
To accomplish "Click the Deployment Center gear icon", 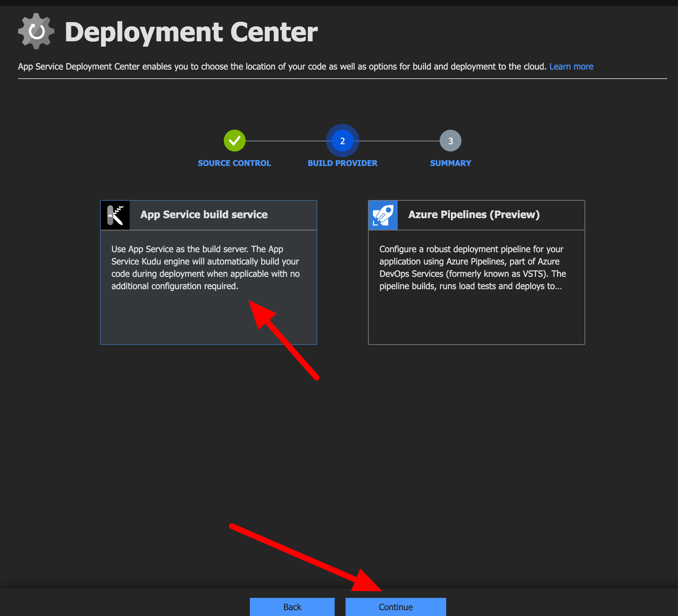I will [36, 31].
